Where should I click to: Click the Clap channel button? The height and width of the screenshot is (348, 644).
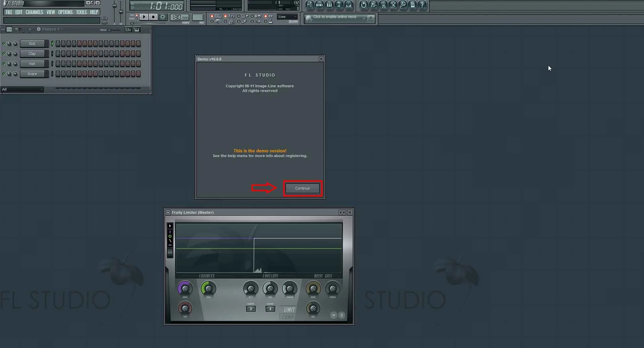coord(32,54)
